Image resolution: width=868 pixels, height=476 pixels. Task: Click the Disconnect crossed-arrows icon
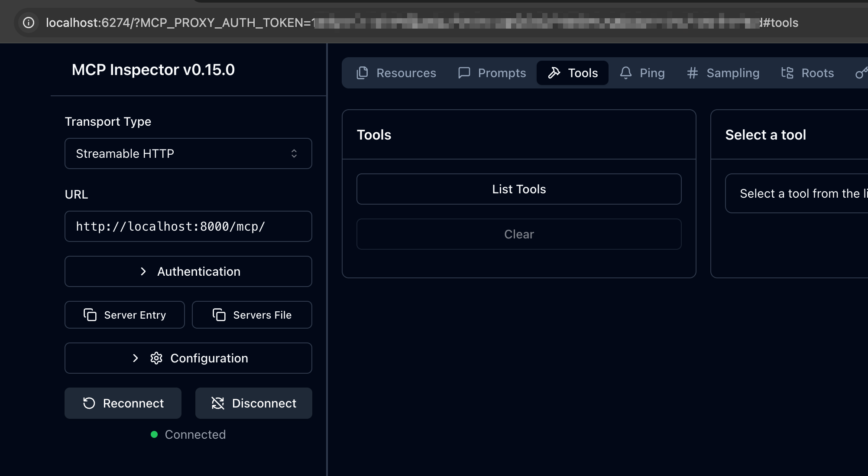pyautogui.click(x=218, y=403)
